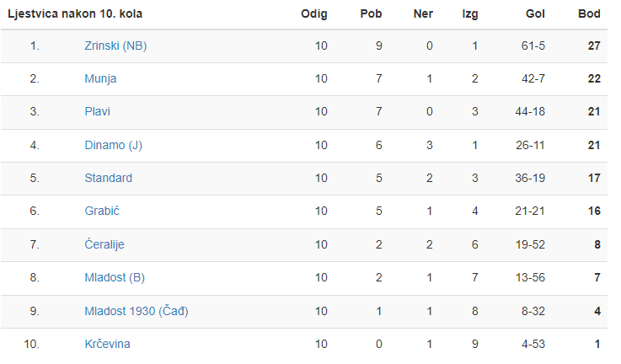Open the Plavi team page
The image size is (621, 364).
[x=97, y=112]
